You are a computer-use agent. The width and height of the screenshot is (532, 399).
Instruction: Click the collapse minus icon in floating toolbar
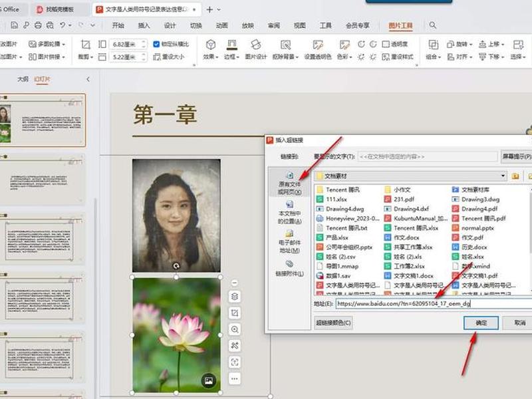point(235,282)
